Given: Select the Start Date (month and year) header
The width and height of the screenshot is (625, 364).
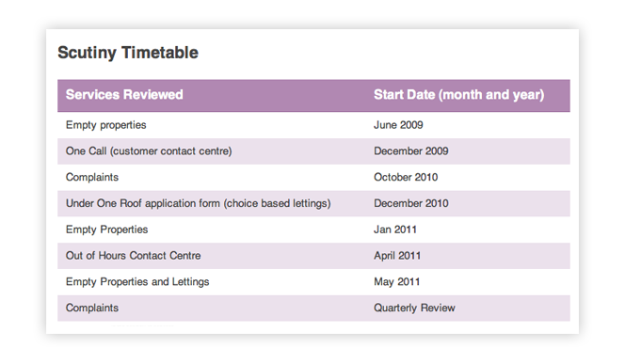Looking at the screenshot, I should 458,95.
